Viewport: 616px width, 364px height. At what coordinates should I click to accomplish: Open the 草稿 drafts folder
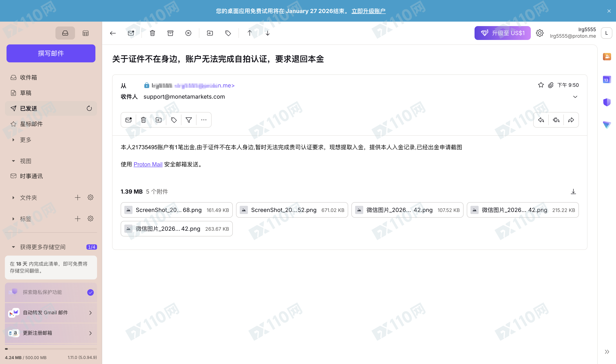point(25,93)
